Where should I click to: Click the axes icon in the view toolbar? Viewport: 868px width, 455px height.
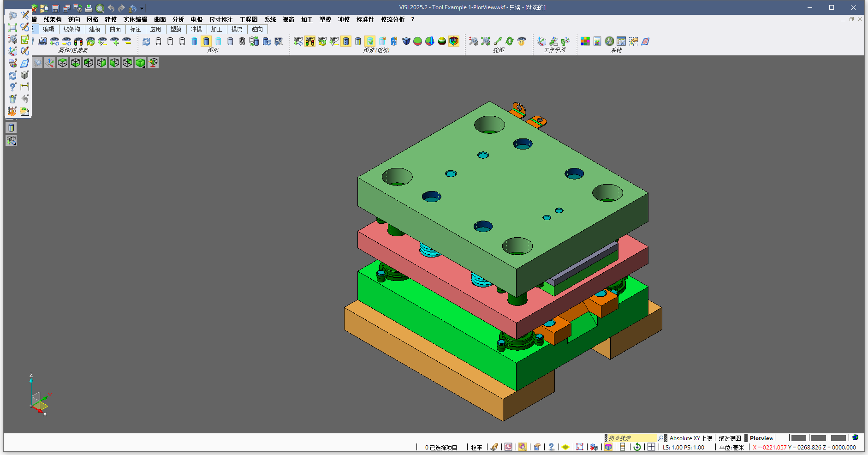[x=50, y=63]
